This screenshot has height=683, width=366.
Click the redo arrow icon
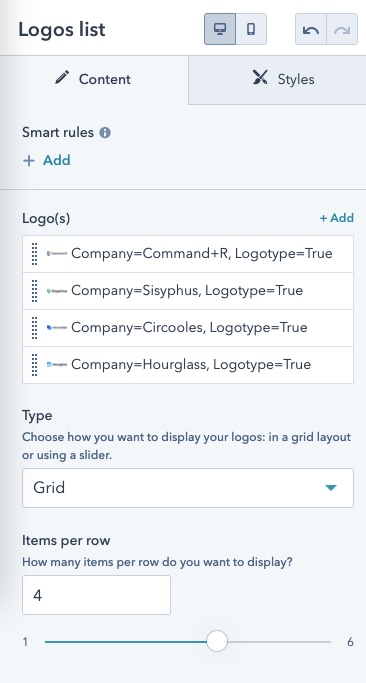click(x=342, y=30)
